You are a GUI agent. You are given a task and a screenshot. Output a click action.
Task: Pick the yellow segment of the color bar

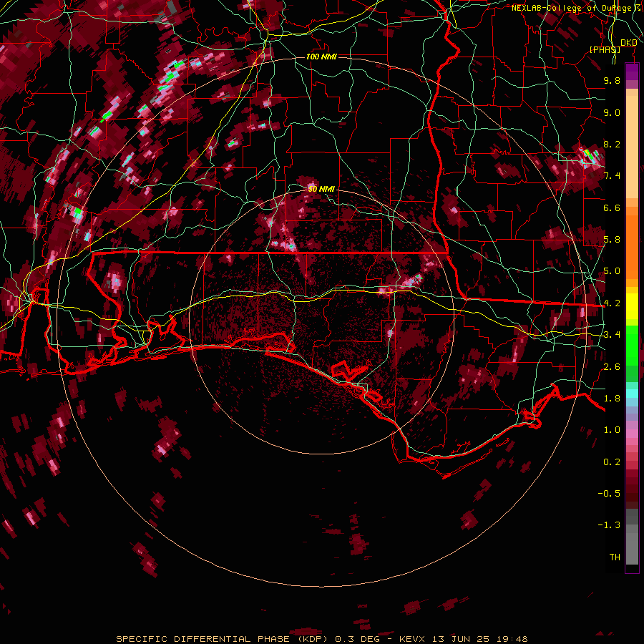tap(632, 306)
